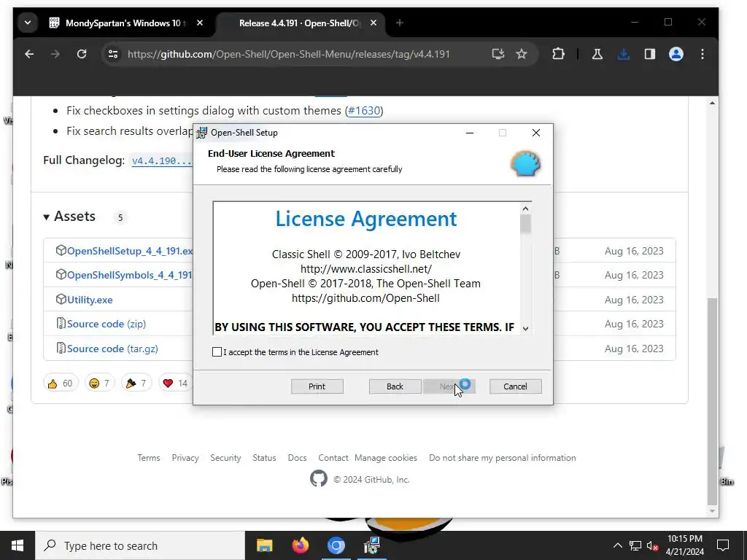Toggle Chrome side panel icon

(650, 54)
